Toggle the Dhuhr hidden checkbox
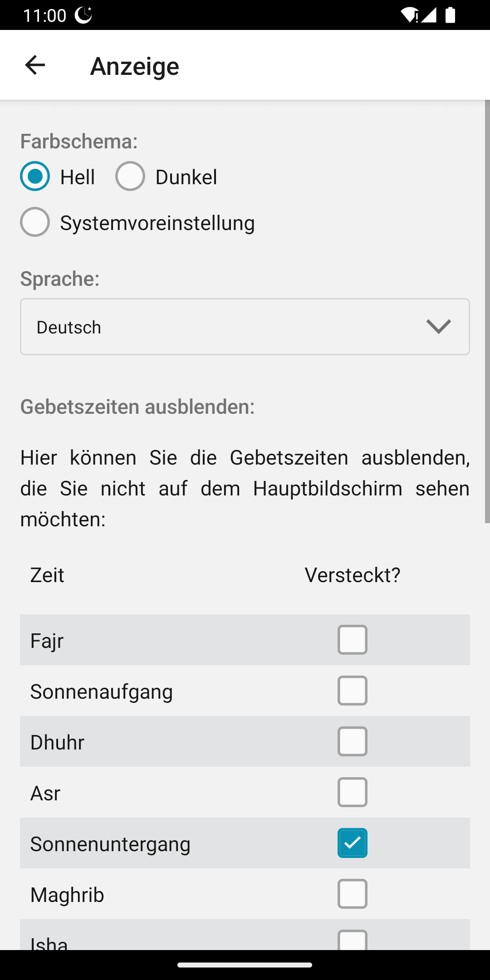This screenshot has width=490, height=980. click(353, 741)
